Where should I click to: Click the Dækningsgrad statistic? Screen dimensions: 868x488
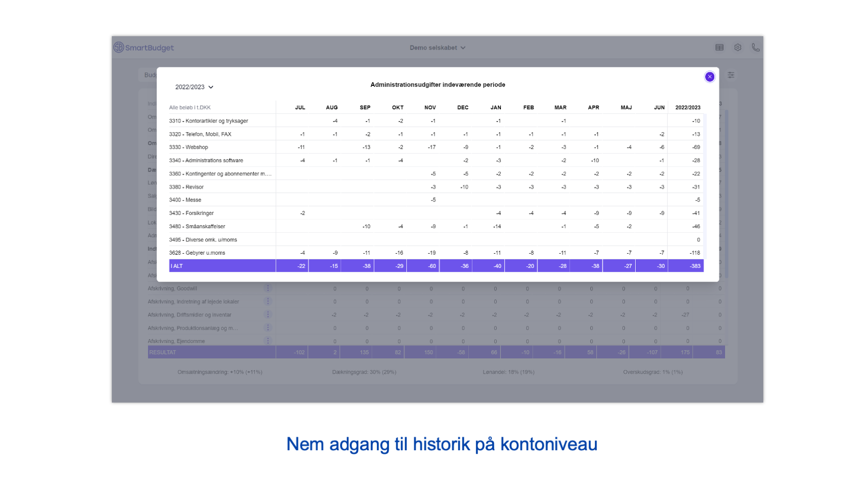click(364, 372)
